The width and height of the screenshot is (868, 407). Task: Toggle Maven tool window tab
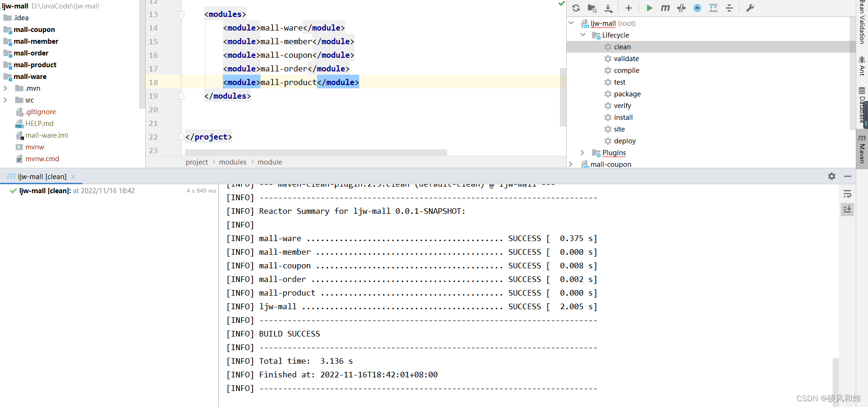coord(862,149)
